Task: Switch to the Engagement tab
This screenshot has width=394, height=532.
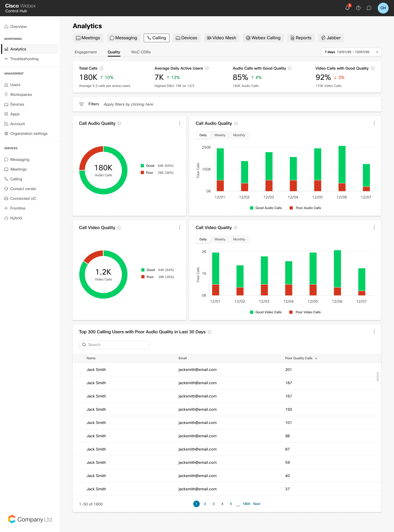Action: 86,52
